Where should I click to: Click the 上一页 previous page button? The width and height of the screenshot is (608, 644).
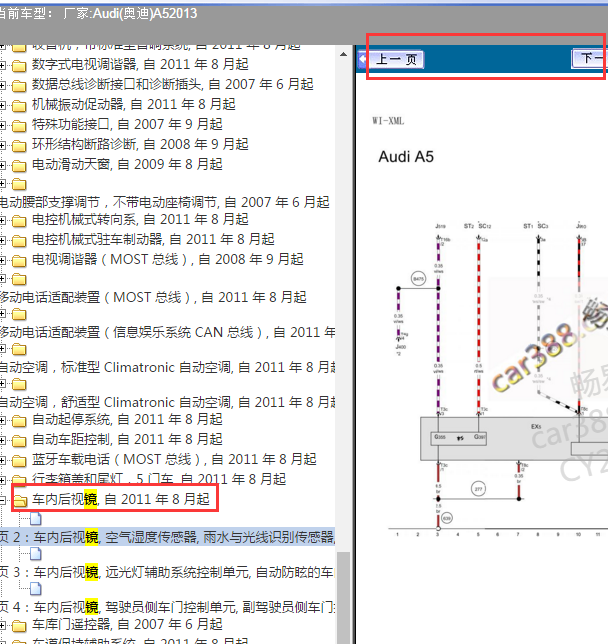(x=396, y=60)
